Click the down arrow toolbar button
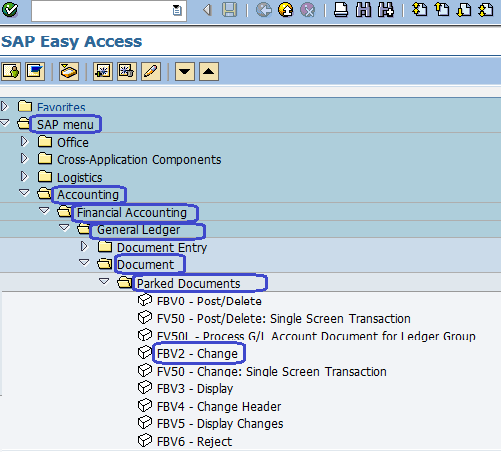 [x=185, y=71]
